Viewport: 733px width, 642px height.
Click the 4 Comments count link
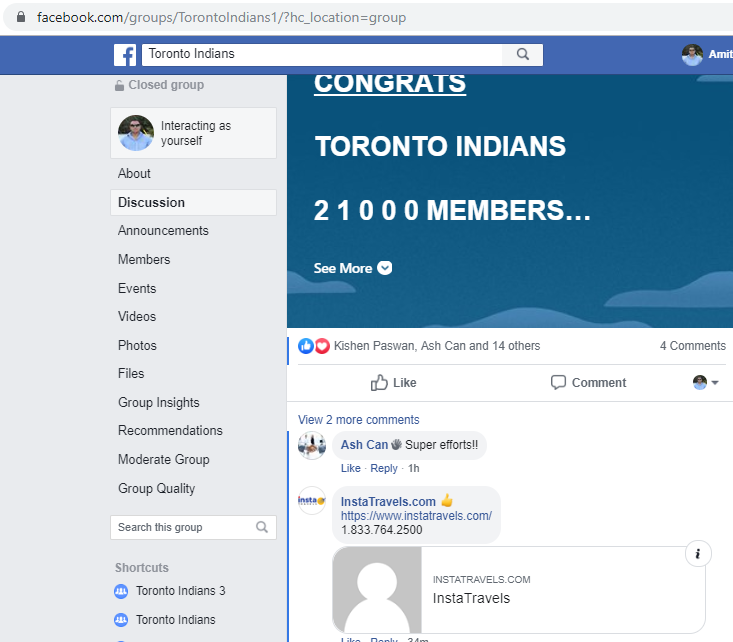coord(692,346)
